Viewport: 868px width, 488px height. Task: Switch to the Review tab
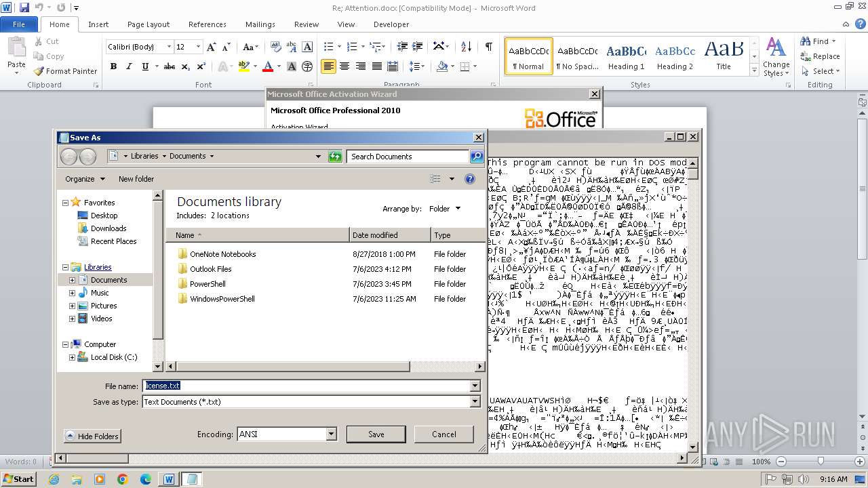pos(307,24)
